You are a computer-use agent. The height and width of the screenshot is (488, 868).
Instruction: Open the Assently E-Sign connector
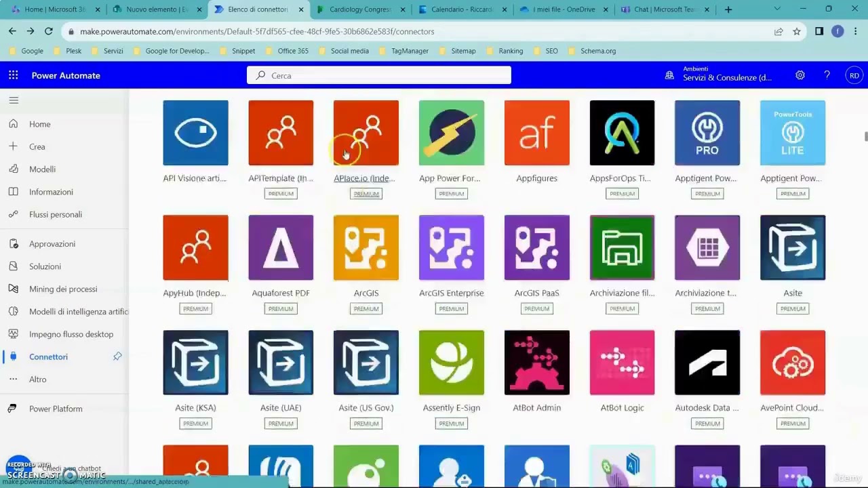point(452,363)
